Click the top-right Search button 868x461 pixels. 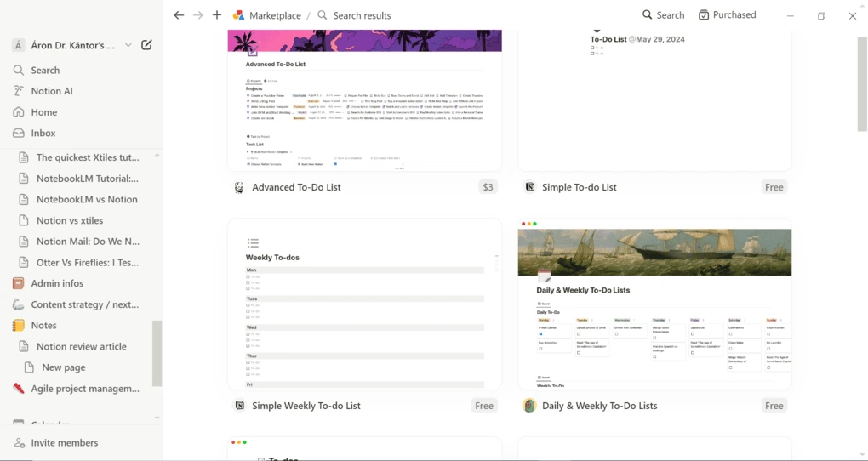[663, 15]
